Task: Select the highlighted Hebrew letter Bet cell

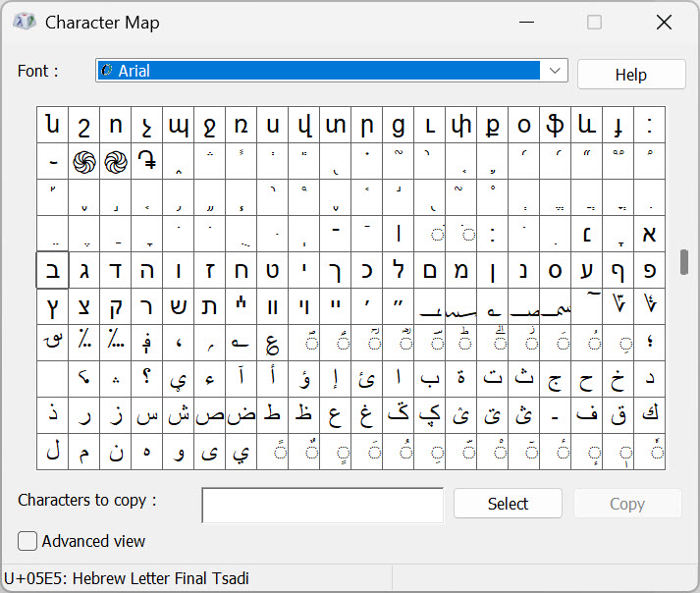Action: (x=53, y=270)
